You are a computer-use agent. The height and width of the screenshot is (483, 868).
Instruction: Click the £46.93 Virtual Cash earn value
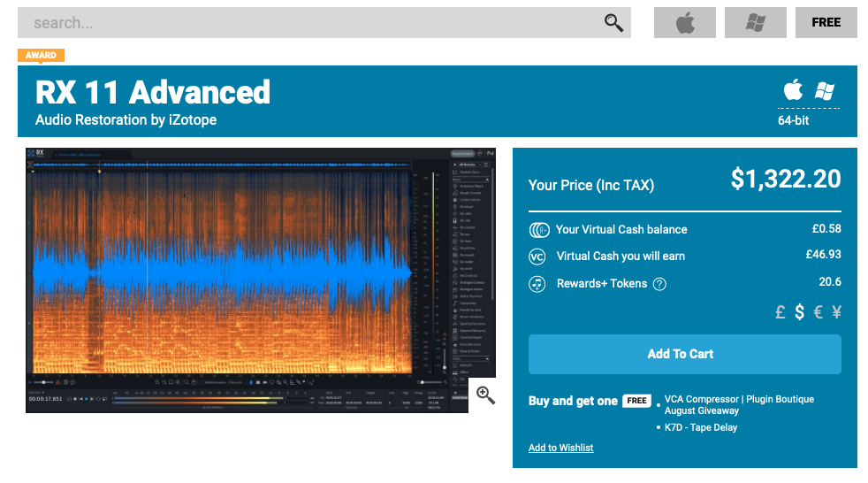point(823,255)
